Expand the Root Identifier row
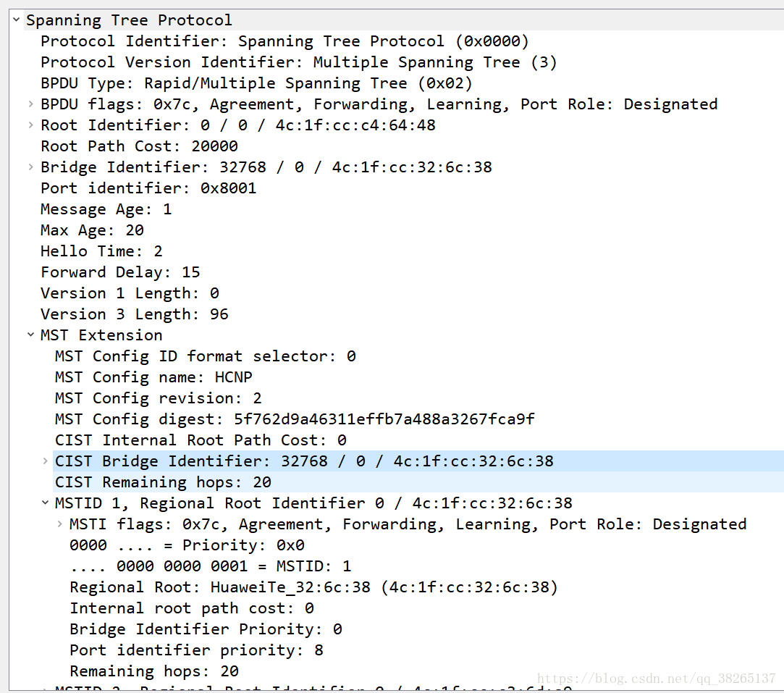Screen dimensions: 784x693 (x=31, y=125)
